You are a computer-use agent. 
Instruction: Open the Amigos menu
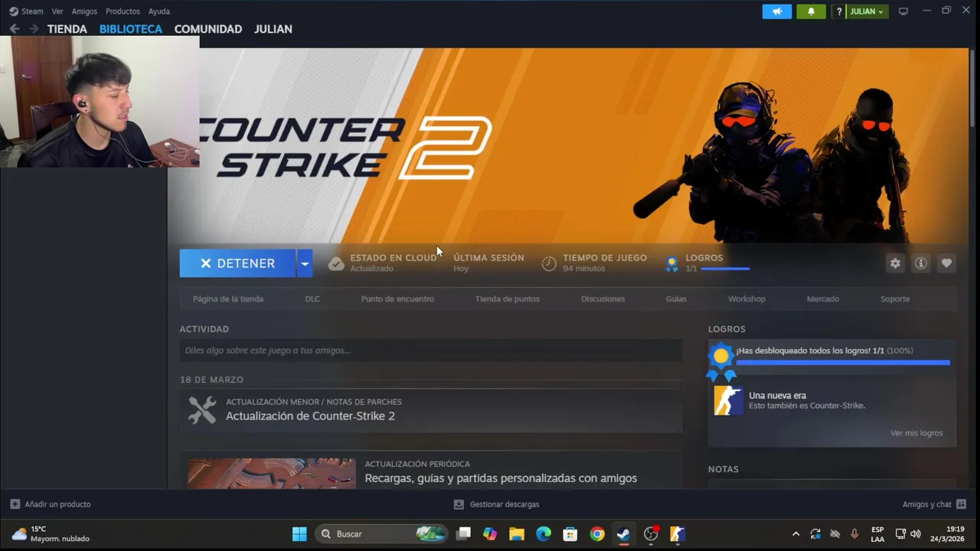coord(84,11)
